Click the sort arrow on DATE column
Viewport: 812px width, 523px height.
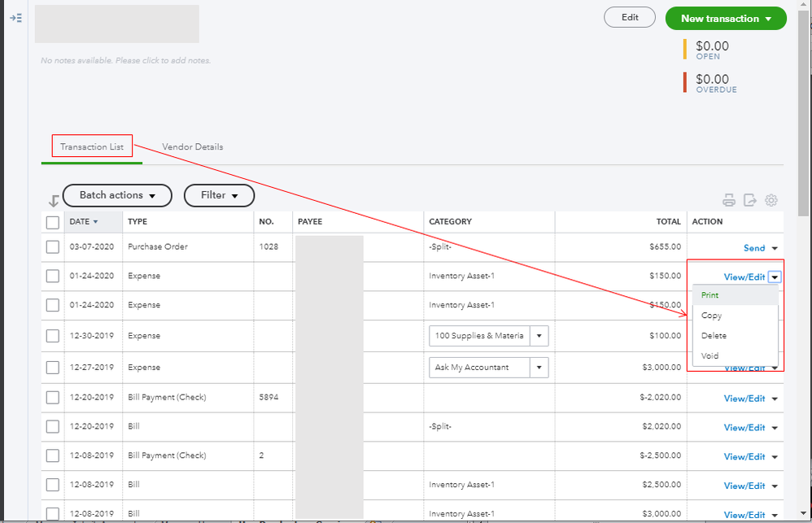(96, 222)
